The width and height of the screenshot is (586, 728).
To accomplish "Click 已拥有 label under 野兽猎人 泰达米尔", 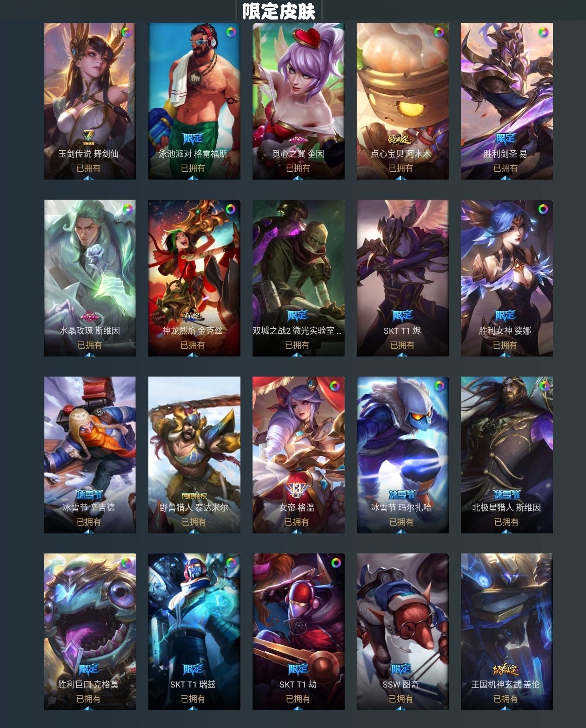I will click(x=194, y=522).
